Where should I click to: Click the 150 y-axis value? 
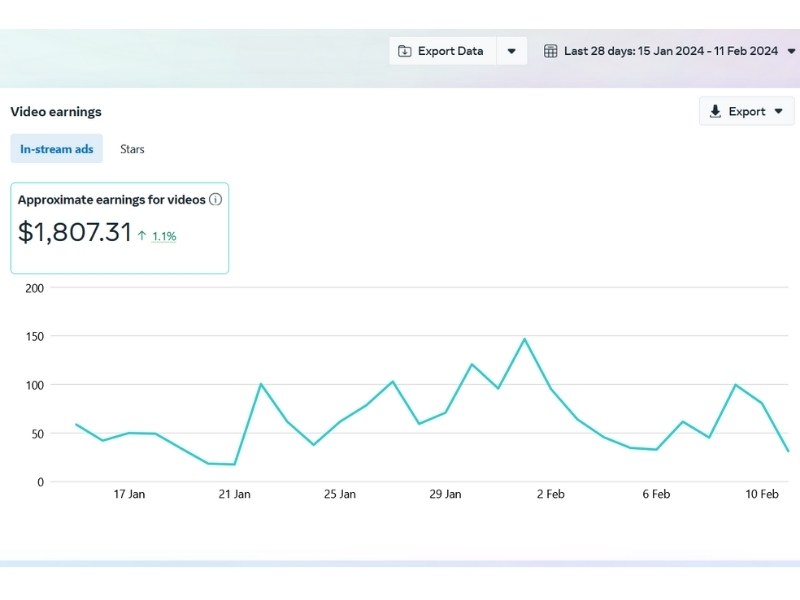pyautogui.click(x=35, y=337)
